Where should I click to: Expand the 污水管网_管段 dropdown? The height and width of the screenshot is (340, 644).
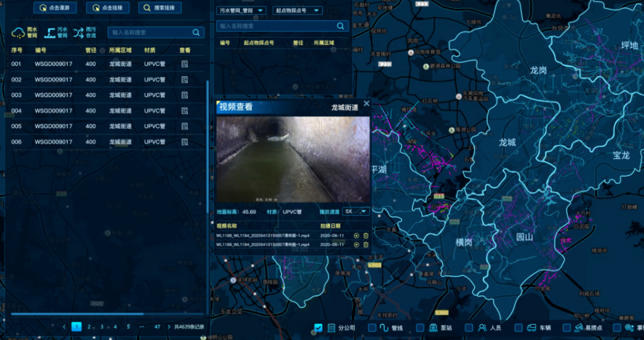point(242,11)
